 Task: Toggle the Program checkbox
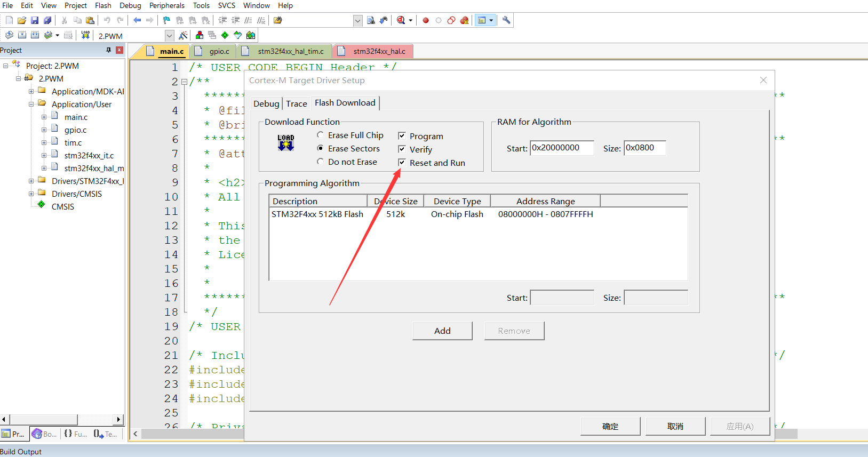point(402,136)
